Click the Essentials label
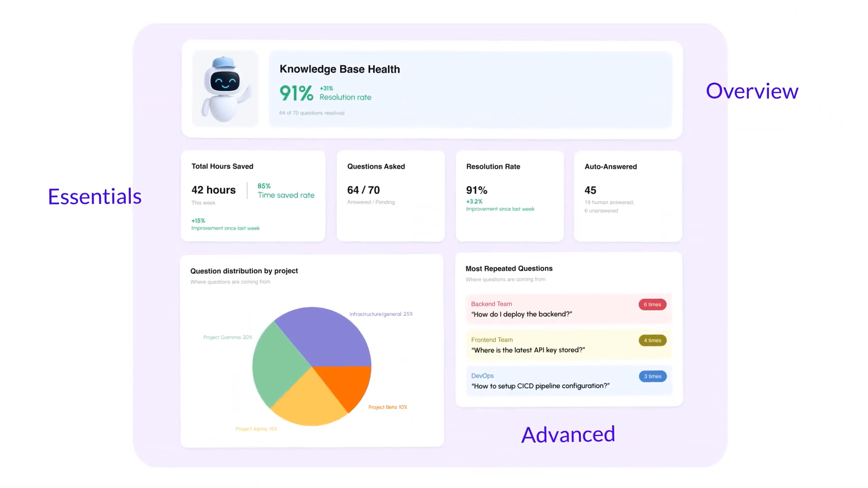Screen dimensions: 868x488 (x=95, y=197)
